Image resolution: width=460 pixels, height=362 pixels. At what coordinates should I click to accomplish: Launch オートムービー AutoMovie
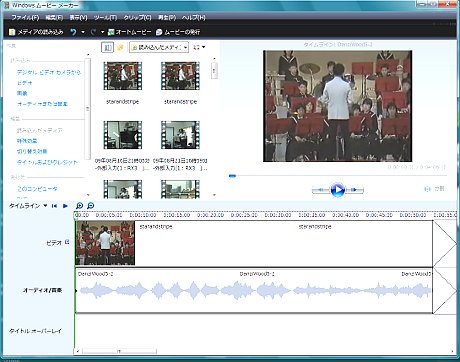(130, 32)
